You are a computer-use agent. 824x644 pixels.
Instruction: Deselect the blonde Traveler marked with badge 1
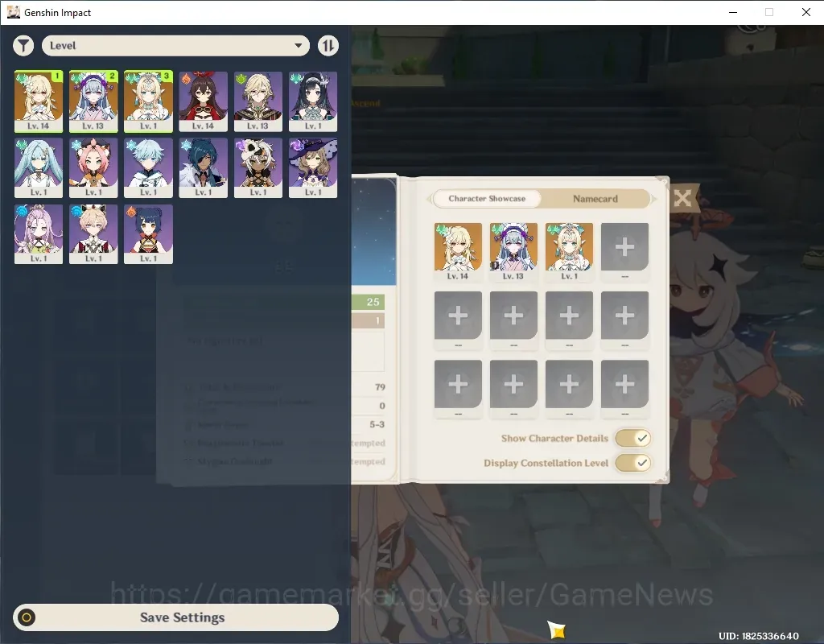pyautogui.click(x=39, y=101)
